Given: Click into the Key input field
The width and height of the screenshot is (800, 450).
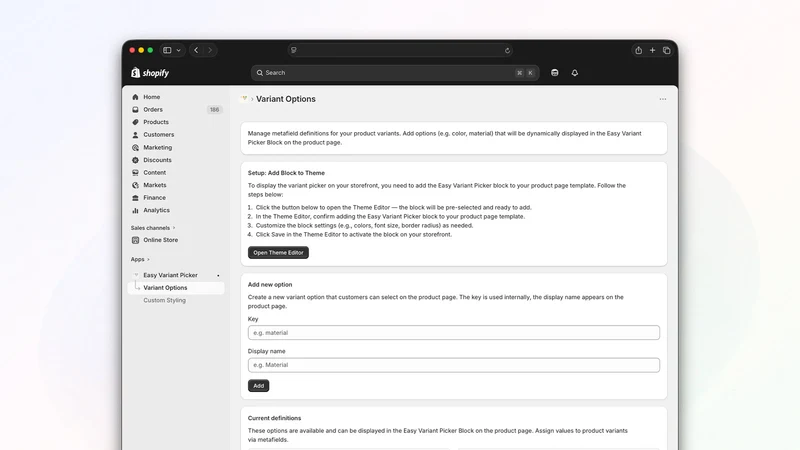Looking at the screenshot, I should [454, 333].
